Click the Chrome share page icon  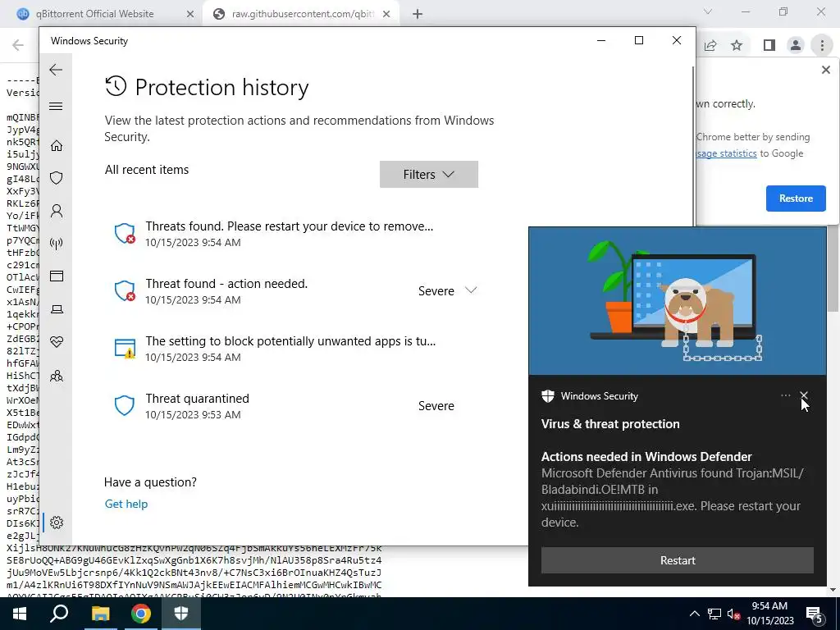[710, 46]
